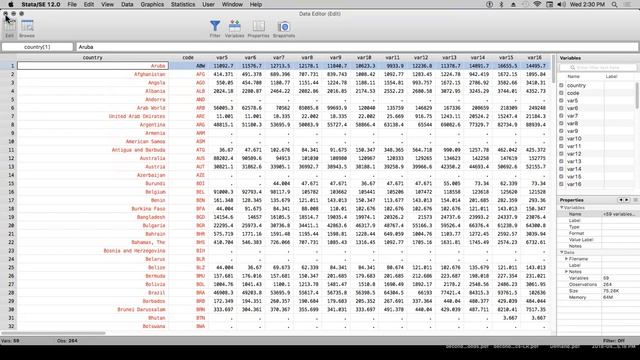This screenshot has height=360, width=640.
Task: Select the country column header
Action: pyautogui.click(x=93, y=58)
